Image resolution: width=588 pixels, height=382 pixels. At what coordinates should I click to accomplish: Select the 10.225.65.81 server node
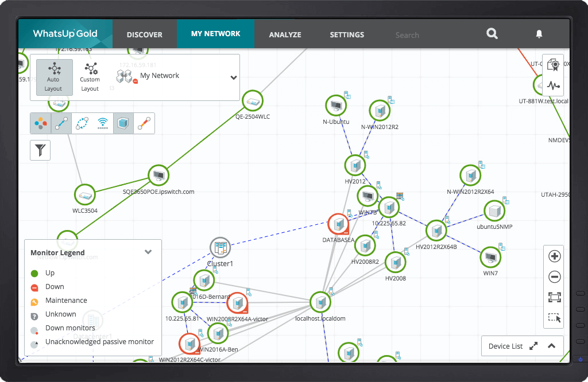click(182, 302)
